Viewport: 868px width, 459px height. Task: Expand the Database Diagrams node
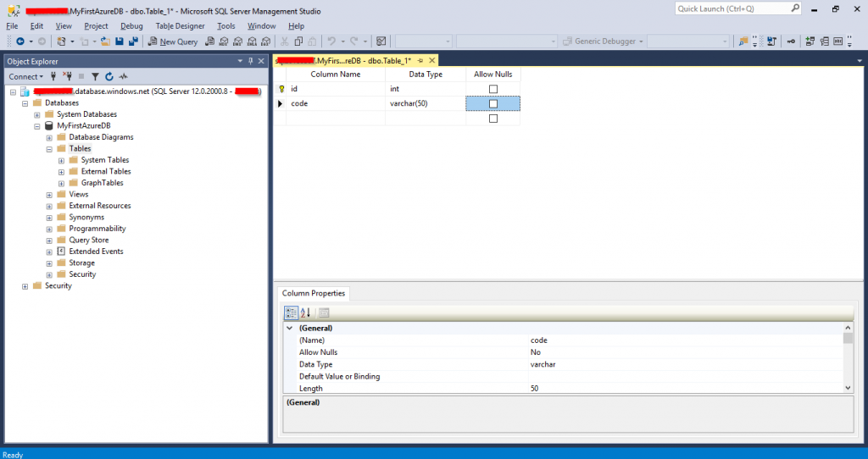[49, 138]
